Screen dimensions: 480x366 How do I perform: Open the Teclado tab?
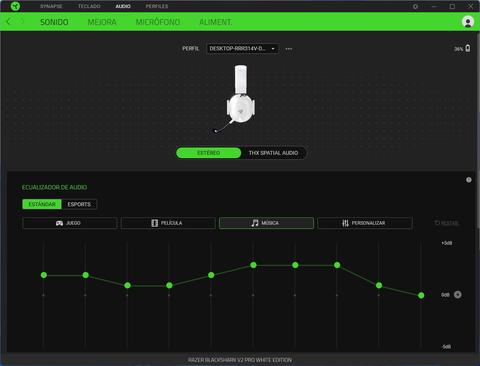coord(89,6)
